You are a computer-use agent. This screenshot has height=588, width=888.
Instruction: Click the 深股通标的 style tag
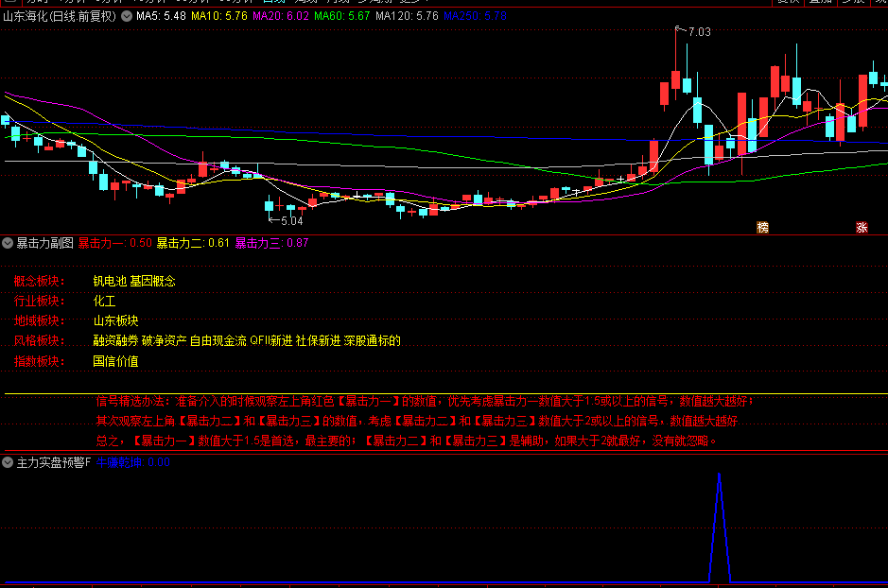[372, 340]
